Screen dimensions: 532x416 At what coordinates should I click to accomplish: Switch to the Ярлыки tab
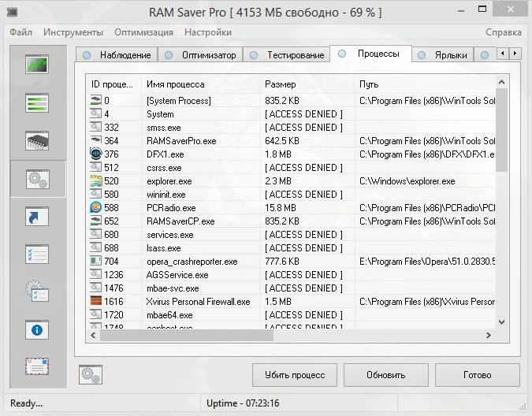pyautogui.click(x=442, y=55)
